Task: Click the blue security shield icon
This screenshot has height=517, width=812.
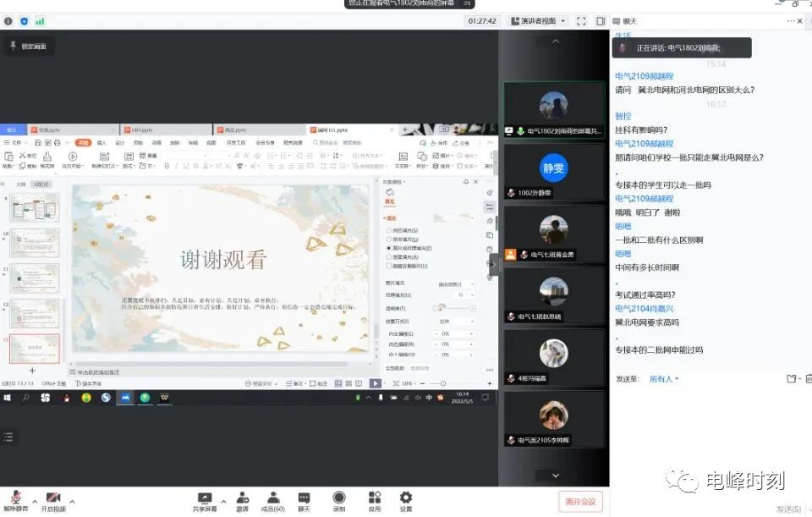Action: (24, 21)
